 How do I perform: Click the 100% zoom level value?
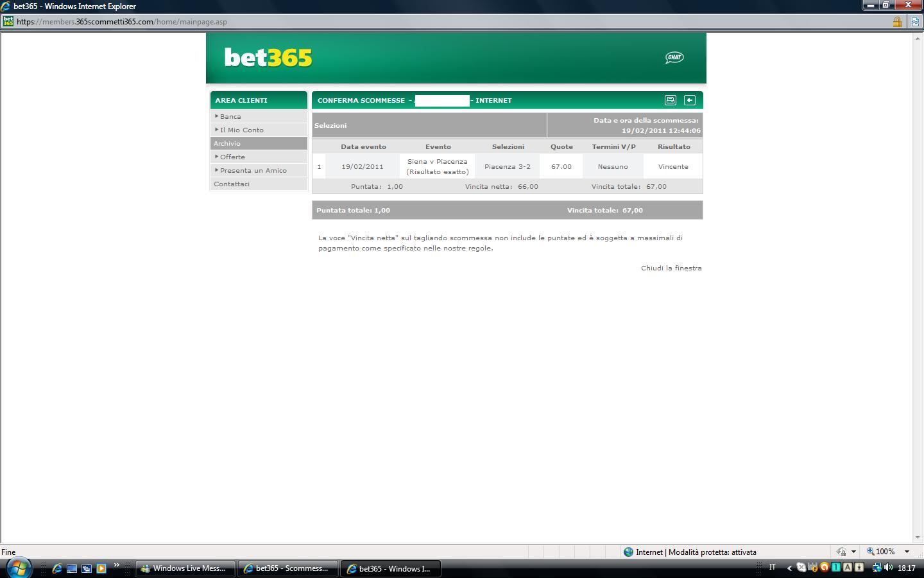[886, 552]
